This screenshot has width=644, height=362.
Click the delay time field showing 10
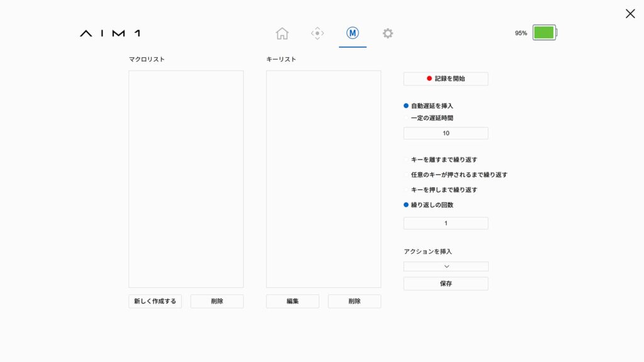coord(446,133)
